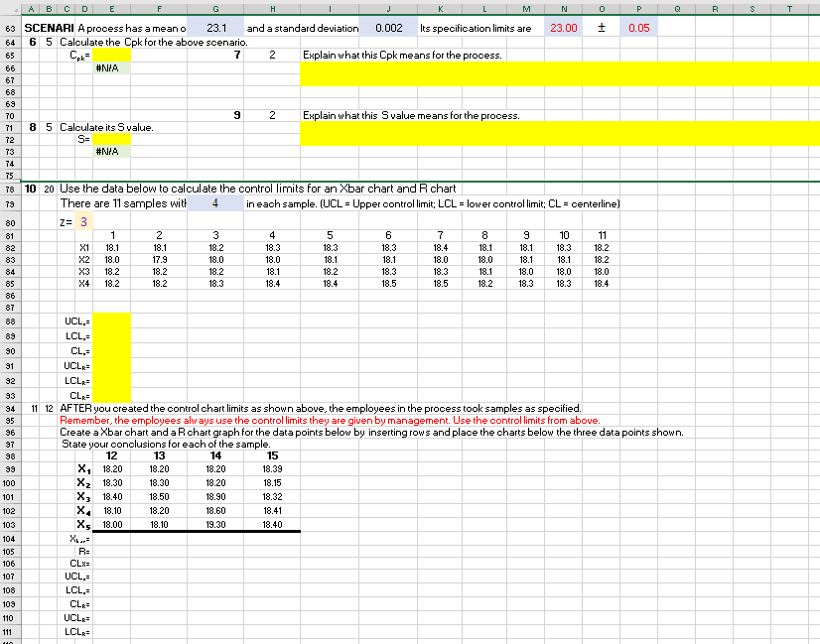Select the sample size cell containing 4
This screenshot has height=644, width=820.
pyautogui.click(x=215, y=203)
